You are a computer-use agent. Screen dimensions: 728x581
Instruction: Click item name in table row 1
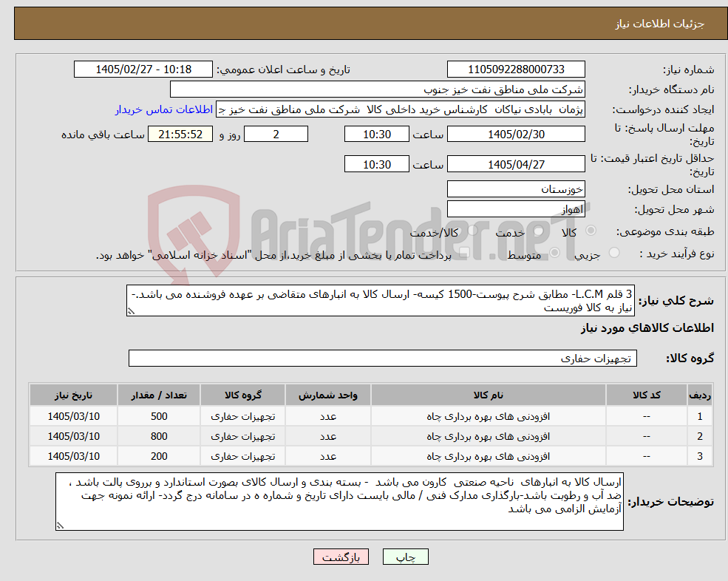(x=488, y=416)
